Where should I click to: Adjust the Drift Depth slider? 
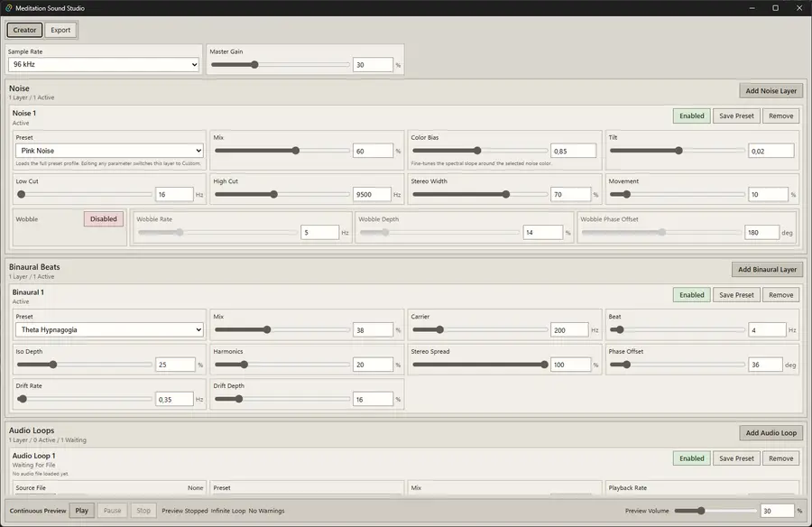(x=282, y=399)
